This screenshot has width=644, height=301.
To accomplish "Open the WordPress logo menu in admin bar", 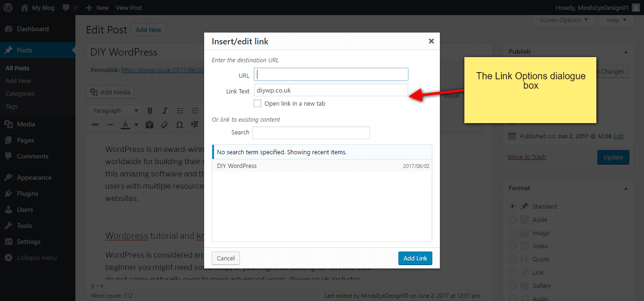I will click(x=8, y=8).
